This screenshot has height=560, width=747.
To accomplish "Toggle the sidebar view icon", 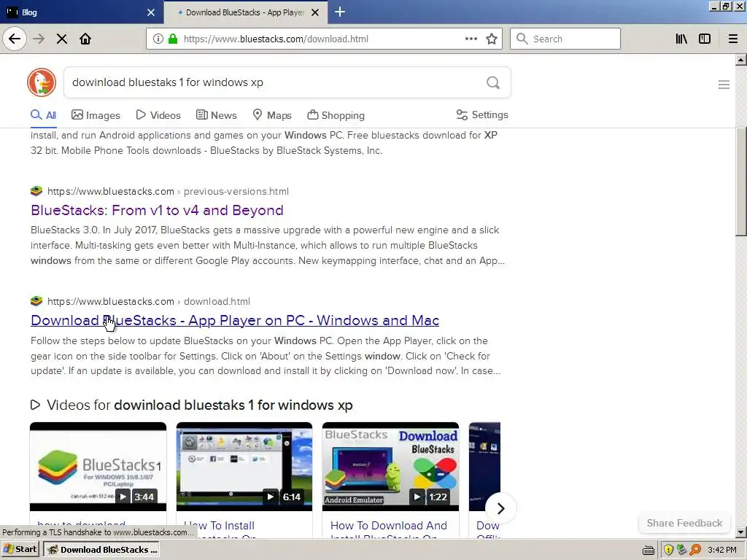I will (x=705, y=39).
